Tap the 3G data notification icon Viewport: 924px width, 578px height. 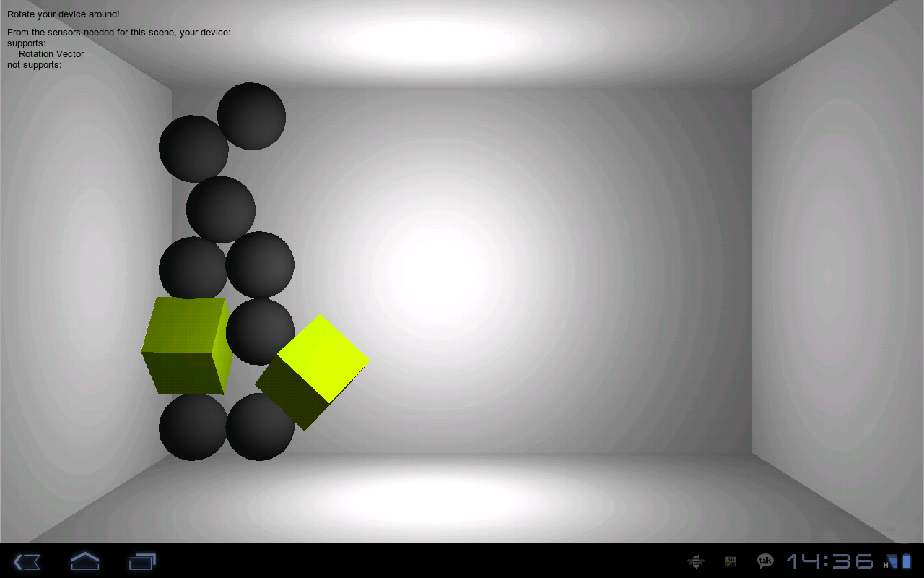pyautogui.click(x=731, y=561)
